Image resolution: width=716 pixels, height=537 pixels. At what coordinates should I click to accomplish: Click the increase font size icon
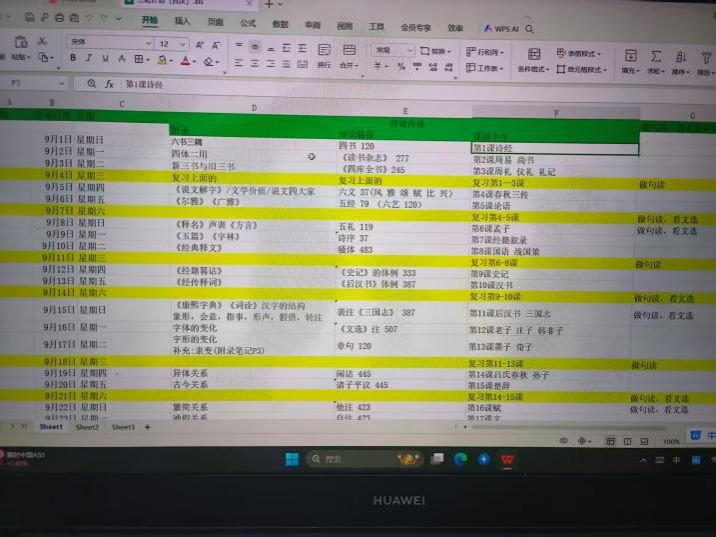tap(199, 44)
